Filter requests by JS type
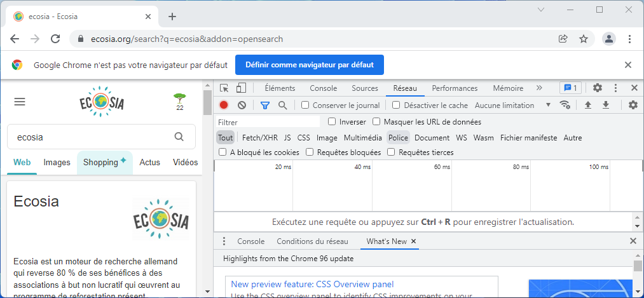Viewport: 644px width, 298px height. [x=287, y=137]
